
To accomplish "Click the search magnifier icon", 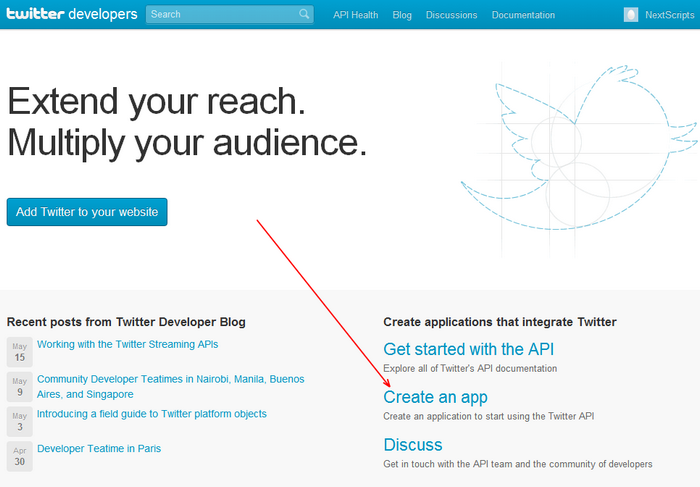I will point(304,14).
